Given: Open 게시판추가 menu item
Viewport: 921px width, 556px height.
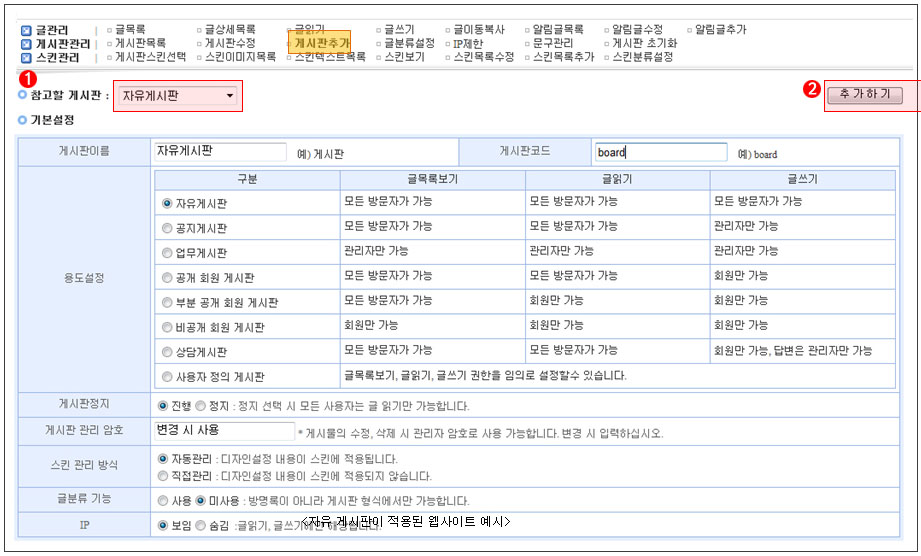Looking at the screenshot, I should click(x=321, y=44).
